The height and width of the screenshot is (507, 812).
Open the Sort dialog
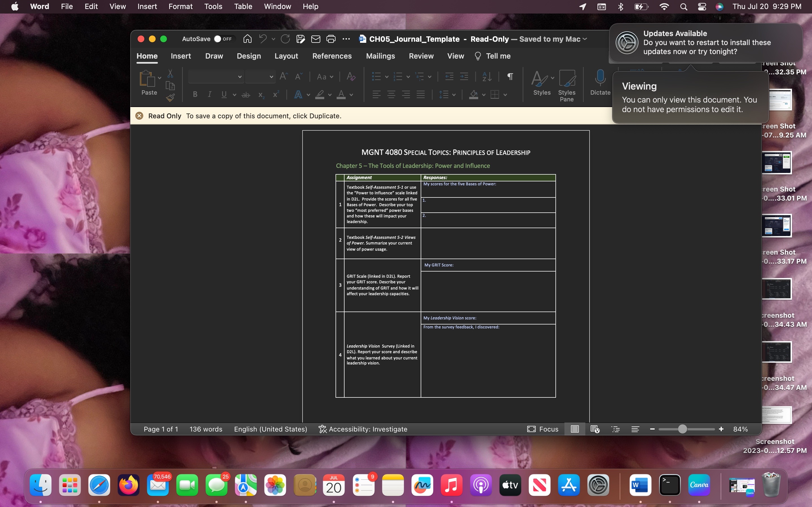click(487, 76)
